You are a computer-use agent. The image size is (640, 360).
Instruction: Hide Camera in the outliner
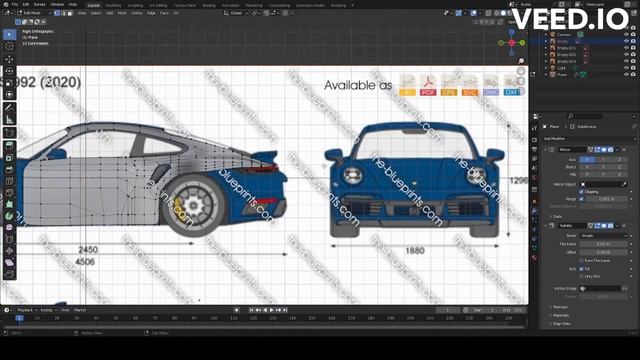pos(626,35)
